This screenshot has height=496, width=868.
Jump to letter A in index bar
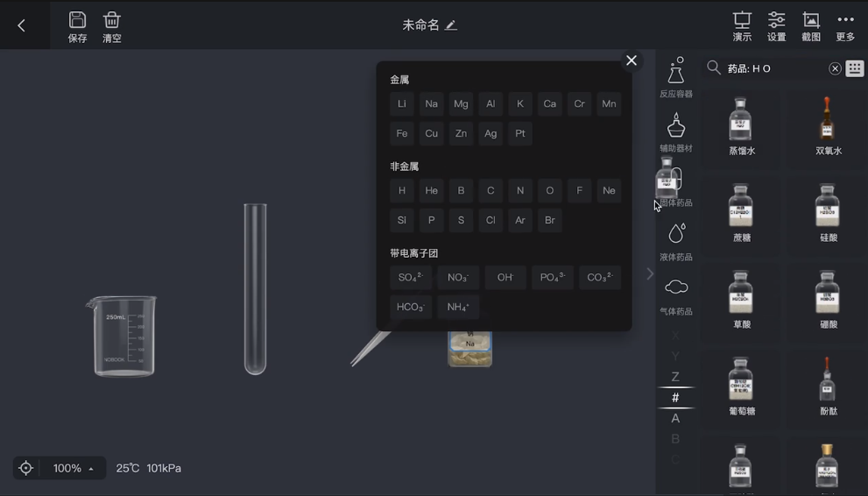click(675, 418)
